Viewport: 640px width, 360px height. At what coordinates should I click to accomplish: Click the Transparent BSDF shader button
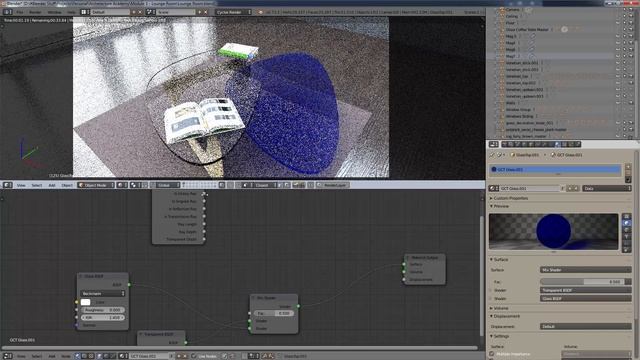[586, 290]
